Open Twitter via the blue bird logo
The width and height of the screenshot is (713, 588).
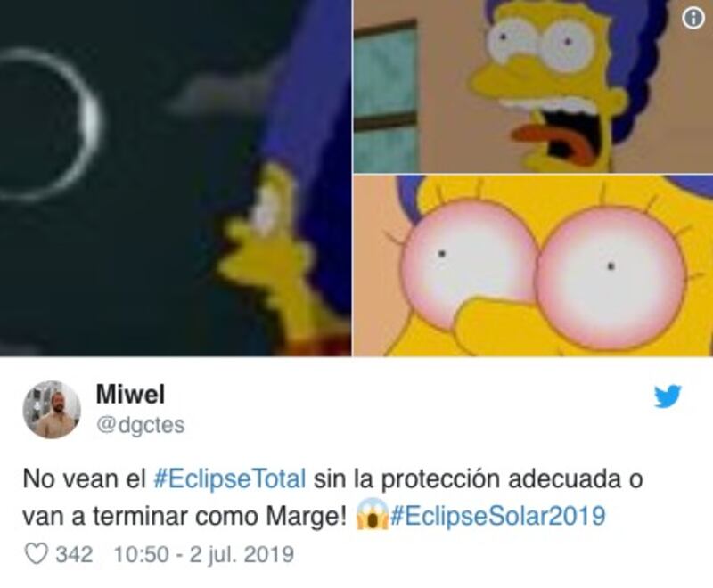click(668, 396)
